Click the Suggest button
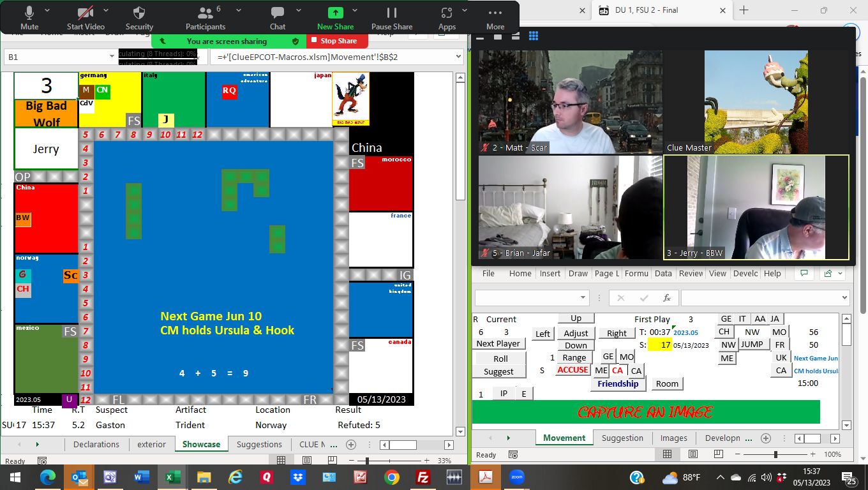Viewport: 868px width, 490px height. tap(498, 371)
